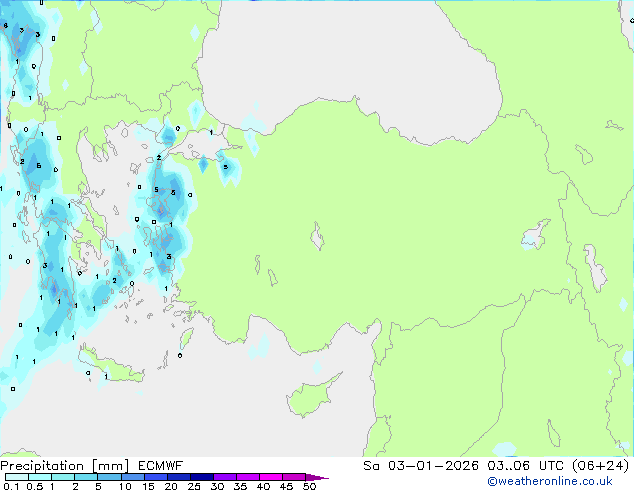Click the 'ECMWF' model label

(161, 466)
